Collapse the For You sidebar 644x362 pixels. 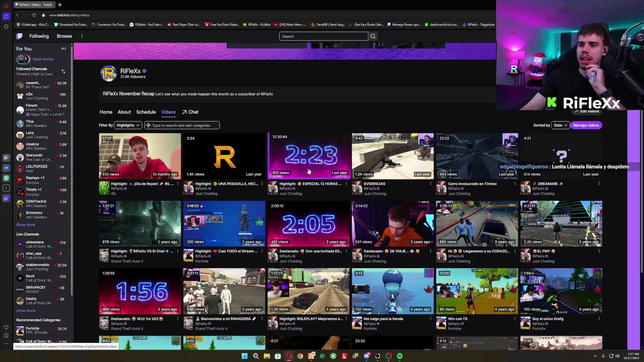coord(63,49)
